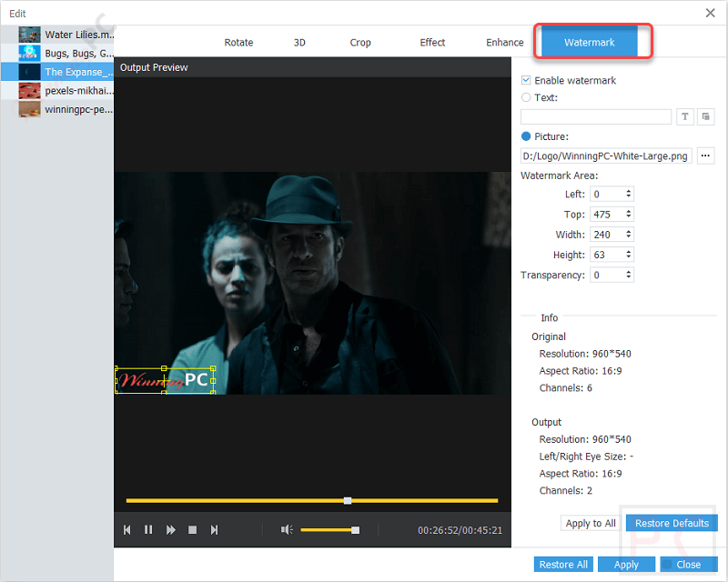Decrease the Height value with down arrow

click(628, 257)
